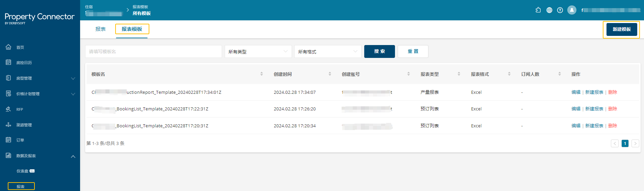Open the 首页 home icon in sidebar
644x191 pixels.
point(8,47)
